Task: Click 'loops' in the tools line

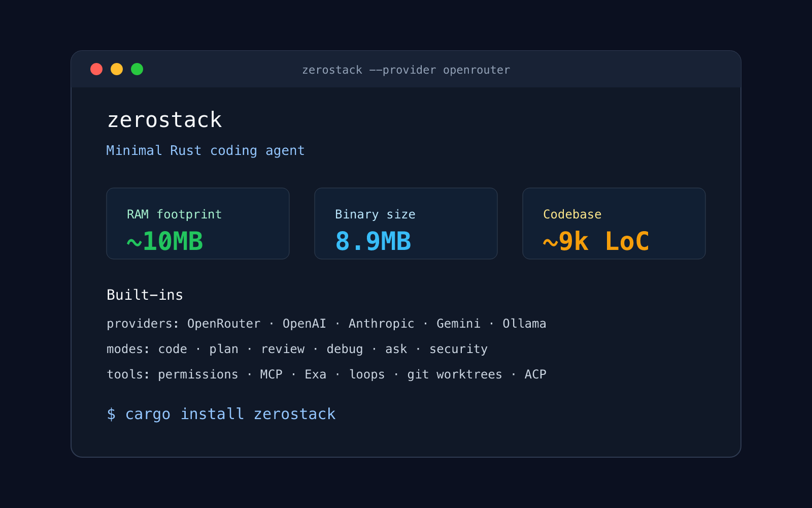Action: point(367,375)
